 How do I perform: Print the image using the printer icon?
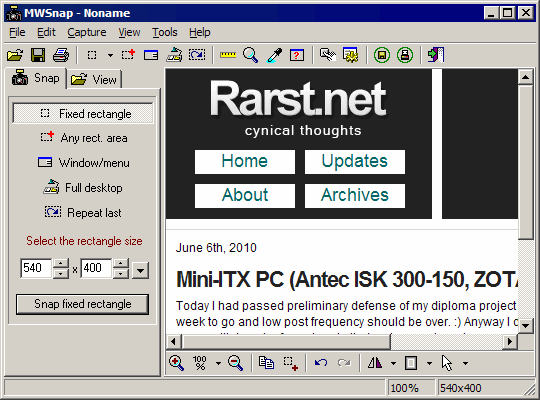[x=61, y=55]
